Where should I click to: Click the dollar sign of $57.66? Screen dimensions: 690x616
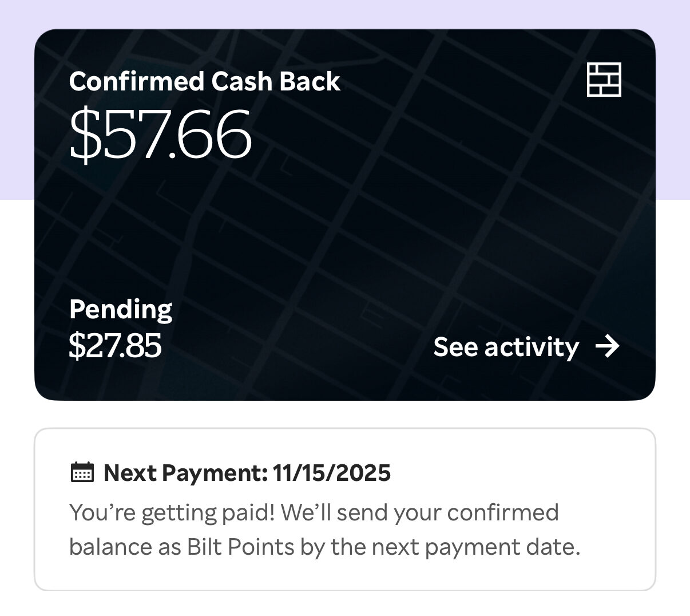pos(84,135)
